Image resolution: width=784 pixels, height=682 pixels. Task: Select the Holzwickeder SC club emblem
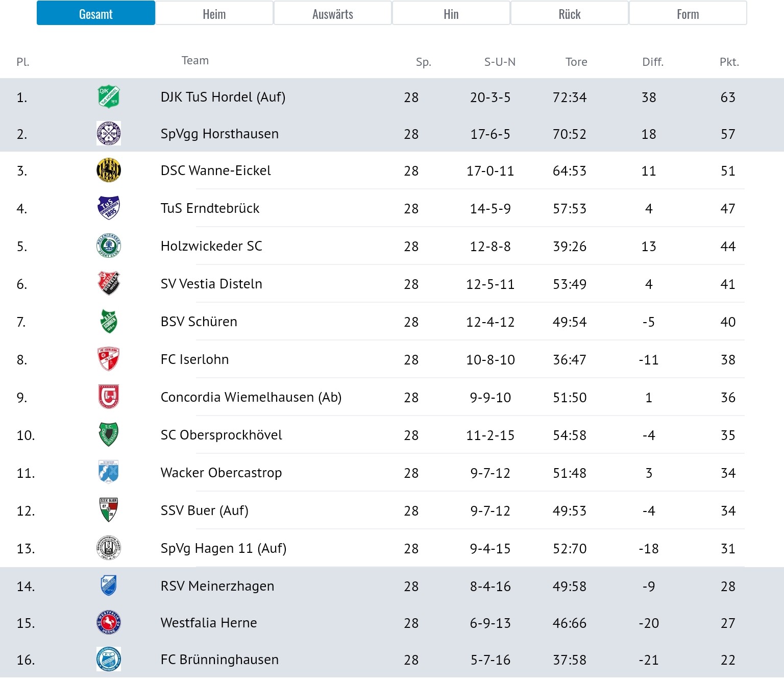pos(109,246)
